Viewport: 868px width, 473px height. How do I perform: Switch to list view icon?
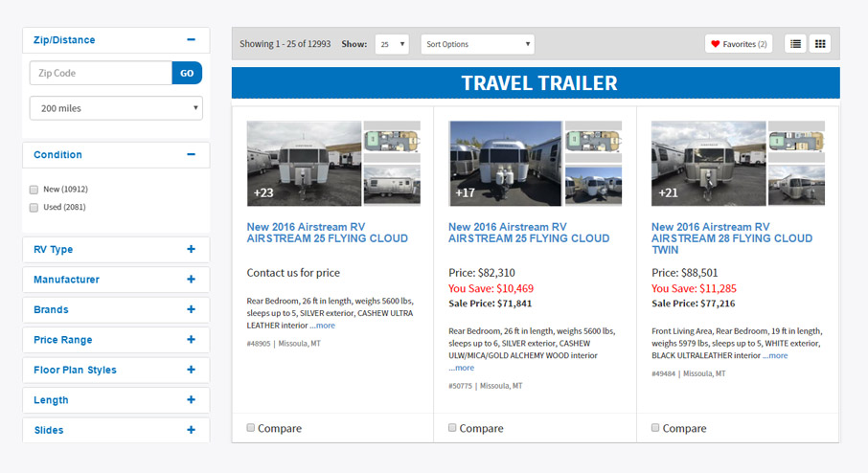point(795,44)
